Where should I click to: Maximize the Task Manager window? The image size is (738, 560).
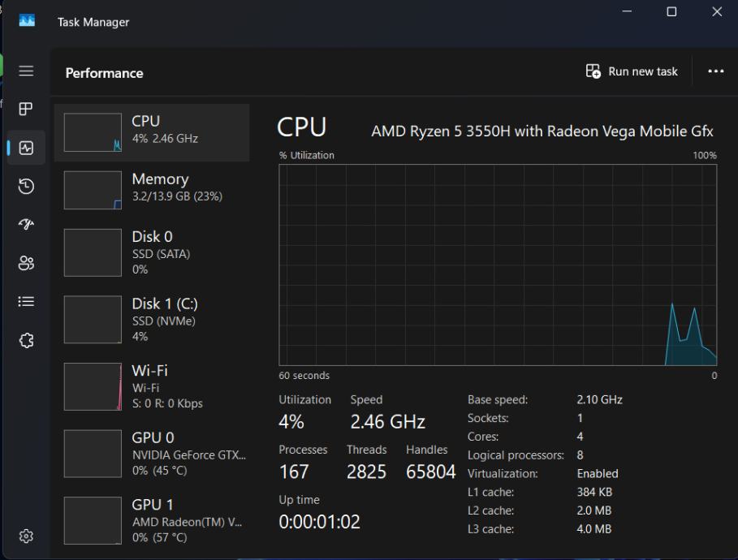click(671, 12)
